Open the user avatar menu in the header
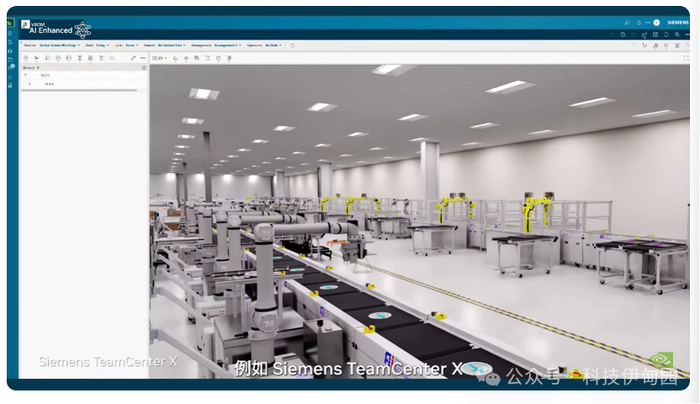The image size is (700, 404). (x=656, y=22)
